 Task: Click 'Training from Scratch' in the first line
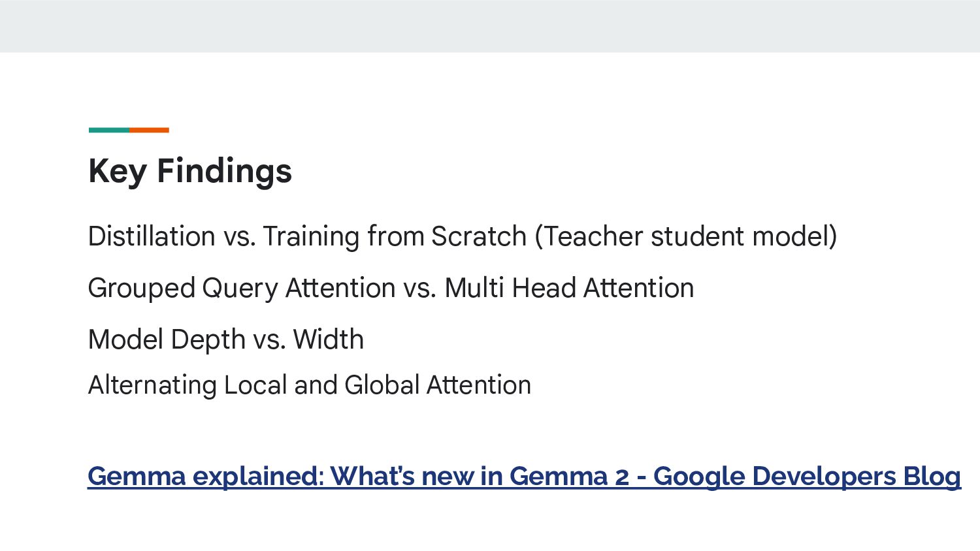[395, 236]
